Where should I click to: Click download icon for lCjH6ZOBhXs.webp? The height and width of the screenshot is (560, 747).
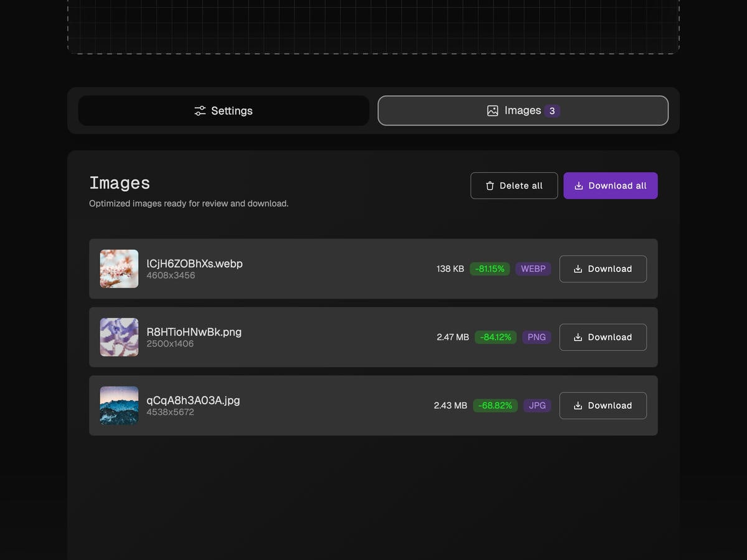[578, 269]
